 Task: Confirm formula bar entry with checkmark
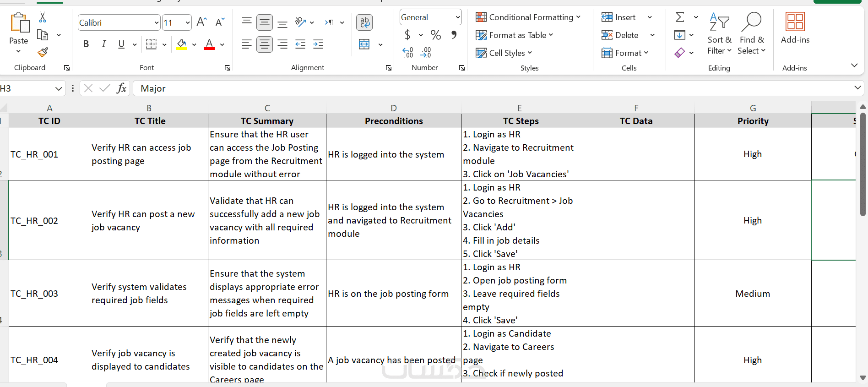pos(105,88)
